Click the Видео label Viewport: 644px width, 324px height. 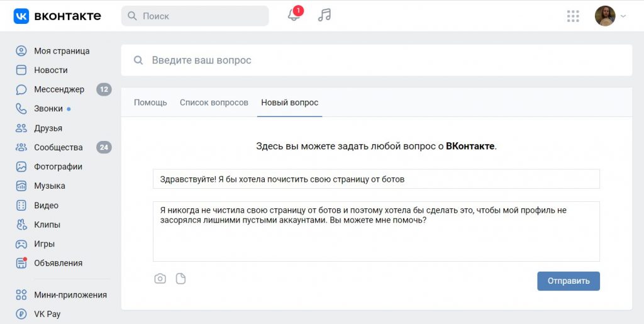46,205
